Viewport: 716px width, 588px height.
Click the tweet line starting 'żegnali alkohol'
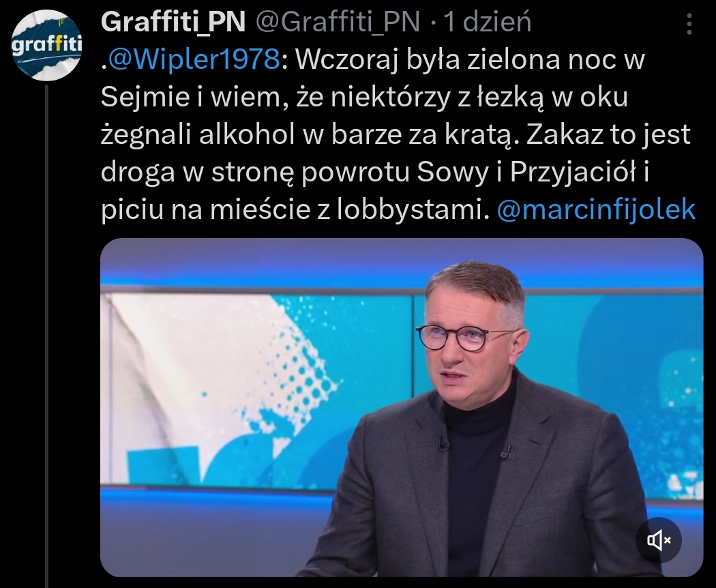pyautogui.click(x=396, y=134)
